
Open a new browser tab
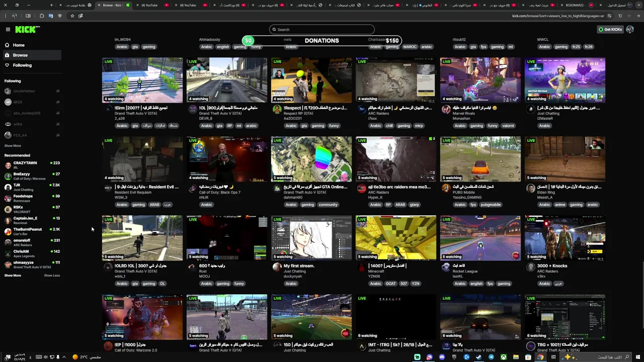51,5
